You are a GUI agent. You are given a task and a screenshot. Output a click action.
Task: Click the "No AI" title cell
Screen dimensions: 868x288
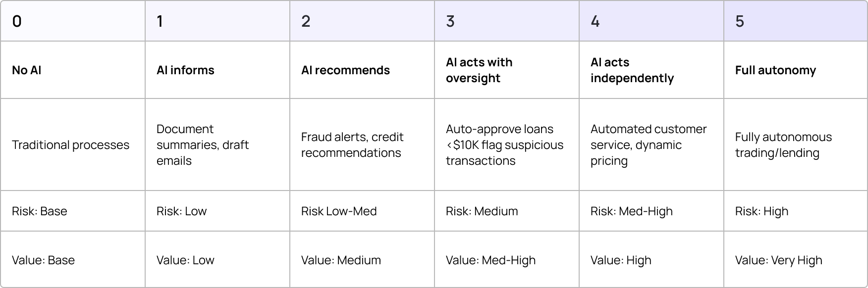click(x=27, y=70)
